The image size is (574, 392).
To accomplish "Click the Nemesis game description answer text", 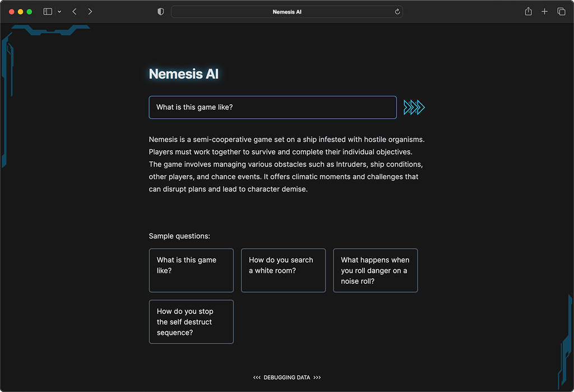I will (x=286, y=164).
